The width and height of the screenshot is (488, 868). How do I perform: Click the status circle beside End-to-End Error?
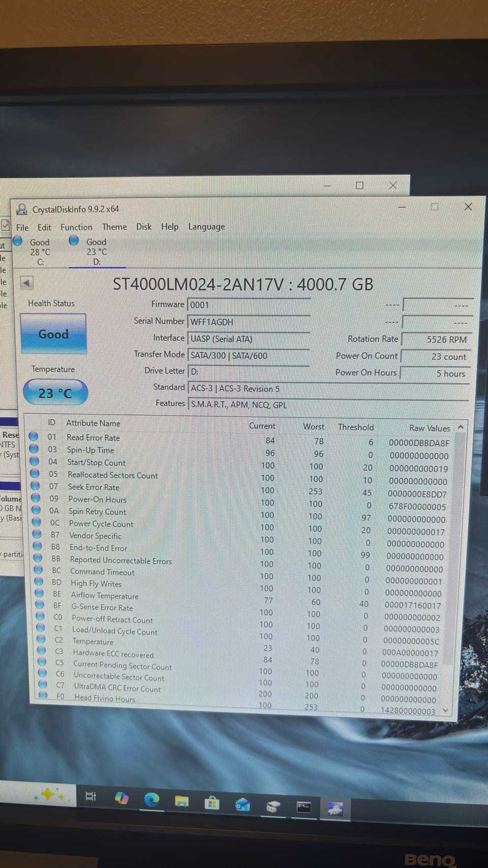[38, 546]
